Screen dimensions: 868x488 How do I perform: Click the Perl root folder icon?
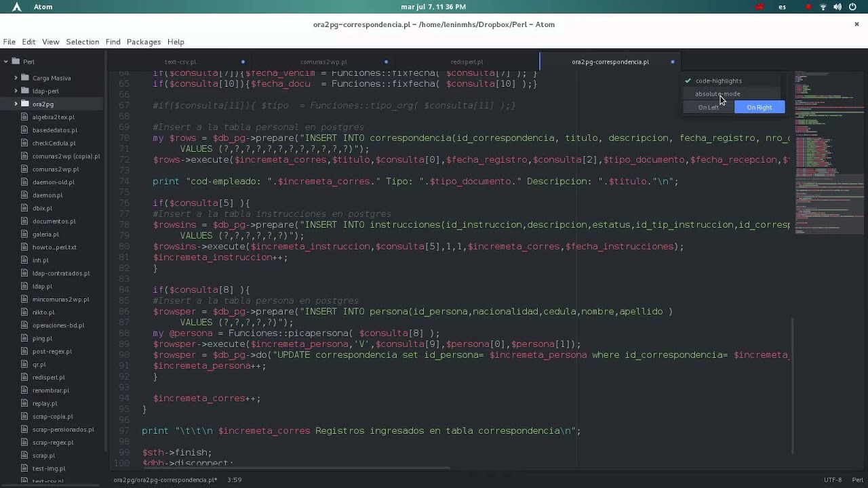16,62
